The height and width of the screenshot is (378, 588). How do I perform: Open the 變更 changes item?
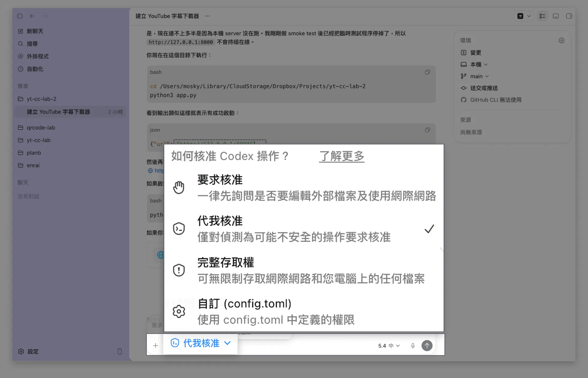tap(471, 53)
